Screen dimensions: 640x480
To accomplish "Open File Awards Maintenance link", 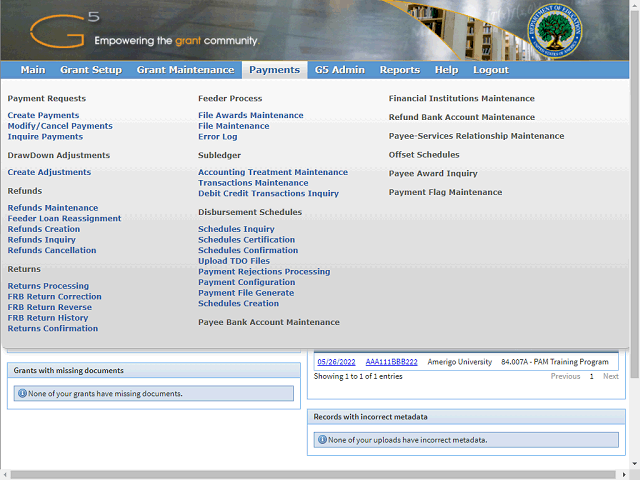I will pos(251,115).
